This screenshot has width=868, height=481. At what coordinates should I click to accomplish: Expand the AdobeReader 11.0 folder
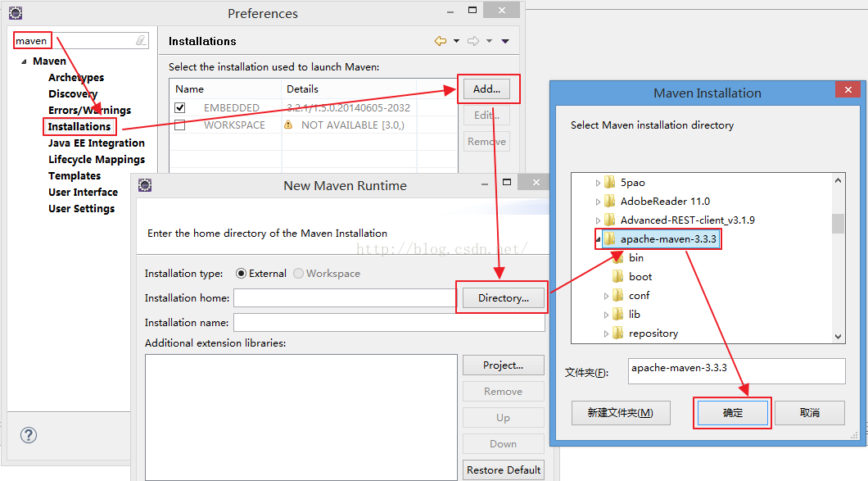tap(598, 202)
